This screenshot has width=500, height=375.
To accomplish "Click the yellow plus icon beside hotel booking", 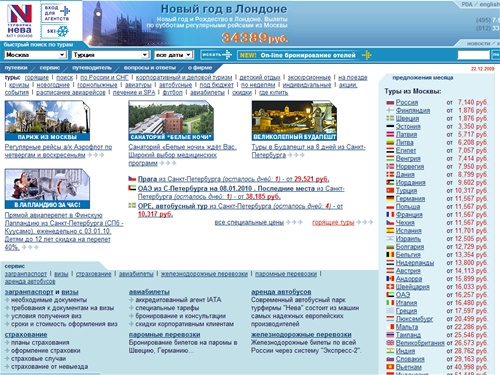I will (x=367, y=55).
